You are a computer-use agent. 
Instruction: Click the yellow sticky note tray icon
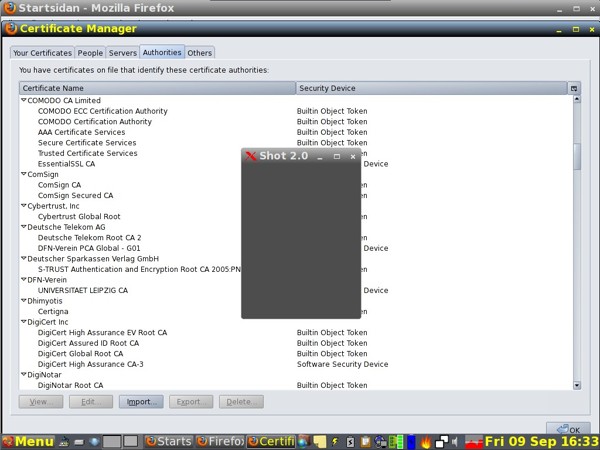pyautogui.click(x=320, y=441)
